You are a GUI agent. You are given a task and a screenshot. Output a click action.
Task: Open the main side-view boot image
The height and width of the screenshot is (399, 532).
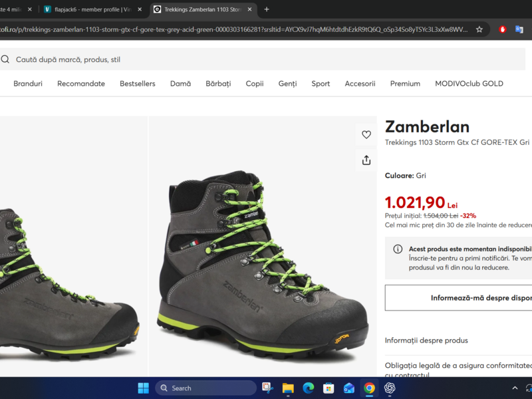(263, 246)
